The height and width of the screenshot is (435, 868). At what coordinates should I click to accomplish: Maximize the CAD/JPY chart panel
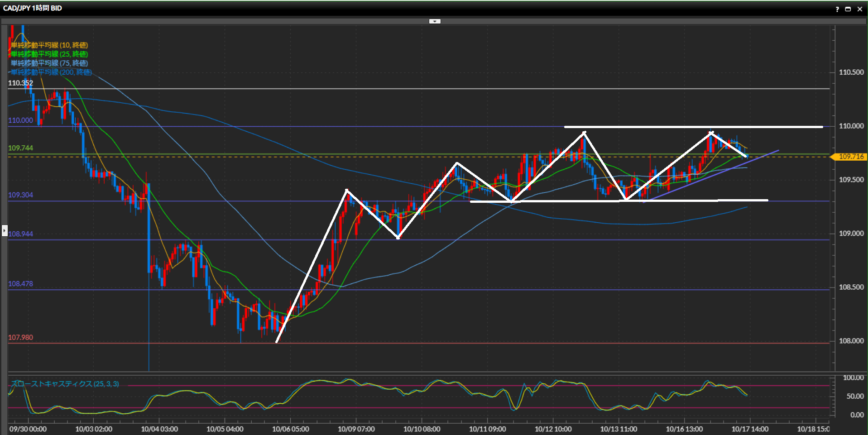[848, 9]
